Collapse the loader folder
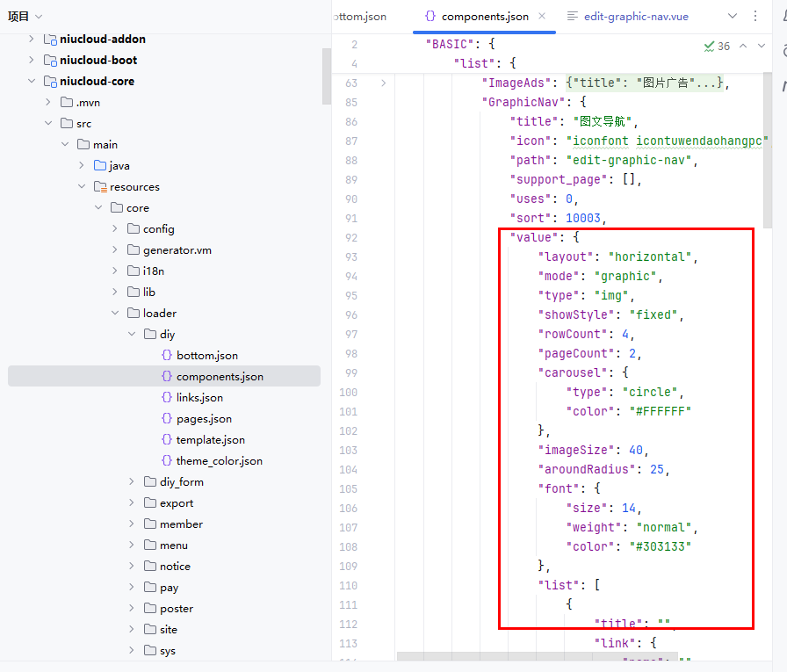 click(116, 314)
